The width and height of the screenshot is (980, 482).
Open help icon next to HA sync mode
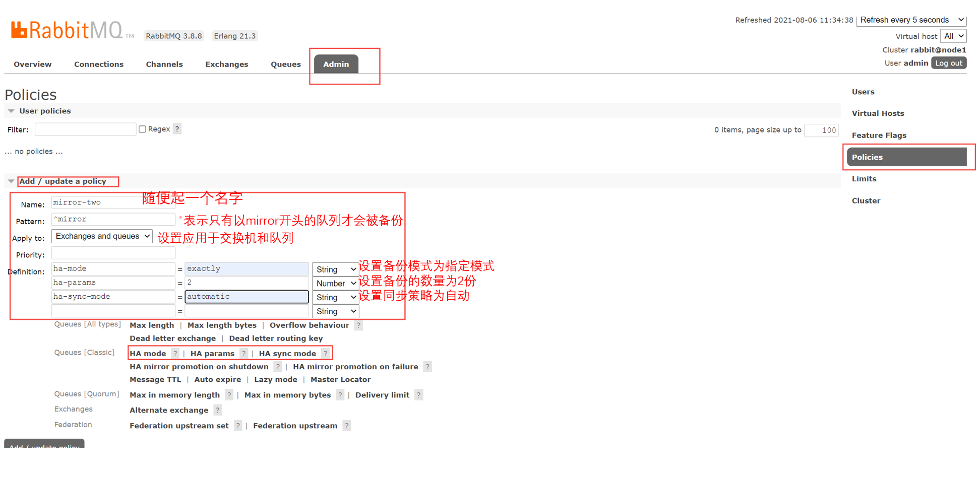coord(325,354)
